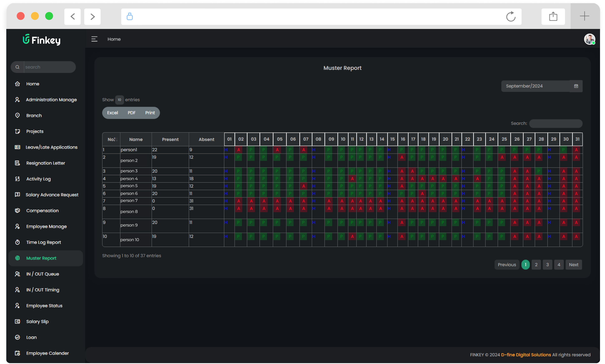Click the PDF export button
The image size is (605, 364).
132,113
